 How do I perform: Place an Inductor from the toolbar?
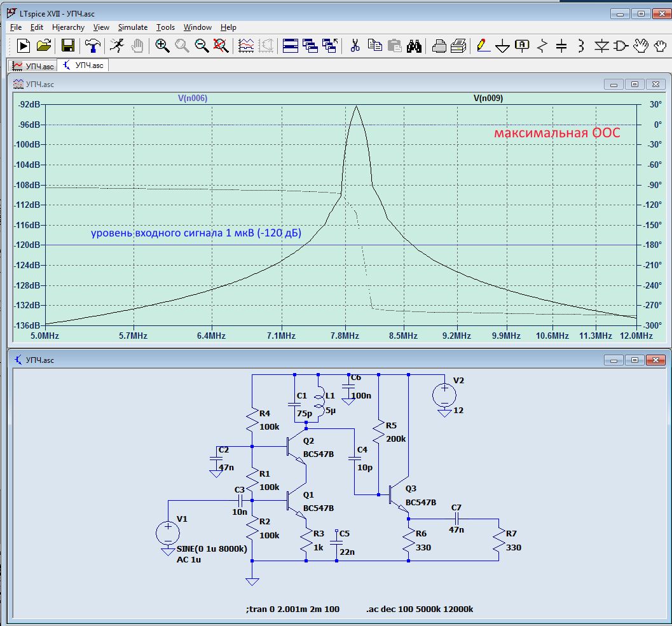[x=581, y=45]
